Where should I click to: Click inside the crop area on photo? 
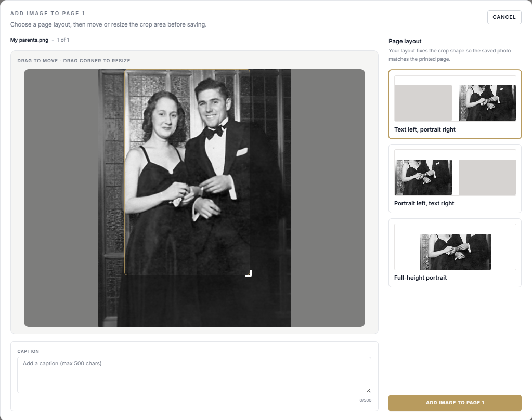pos(187,173)
